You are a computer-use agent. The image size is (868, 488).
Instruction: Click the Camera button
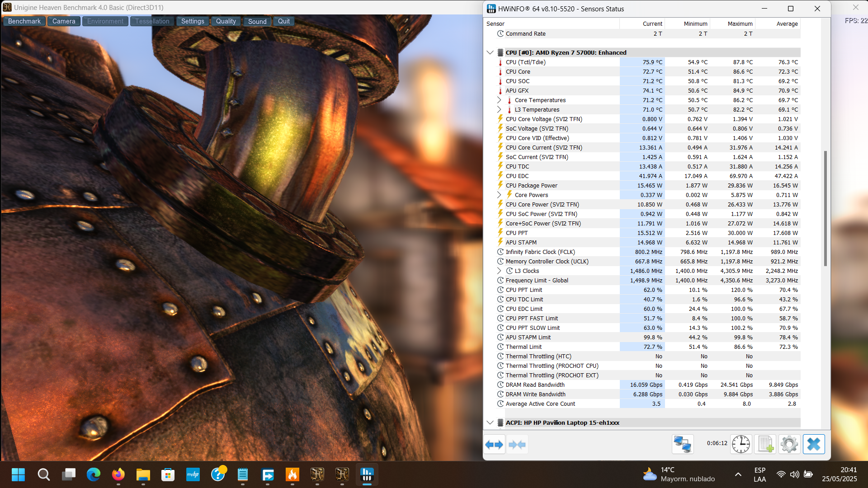pos(64,21)
